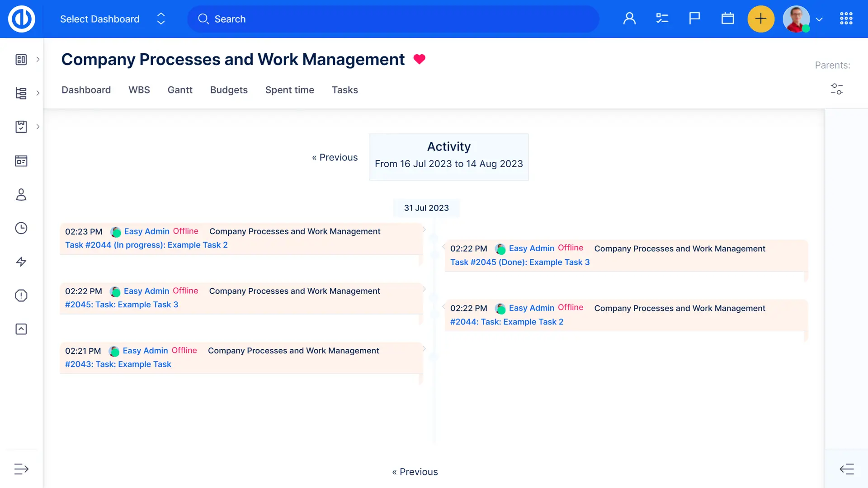Screen dimensions: 868x488
Task: Toggle left sidebar expand arrow at bottom
Action: 21,469
